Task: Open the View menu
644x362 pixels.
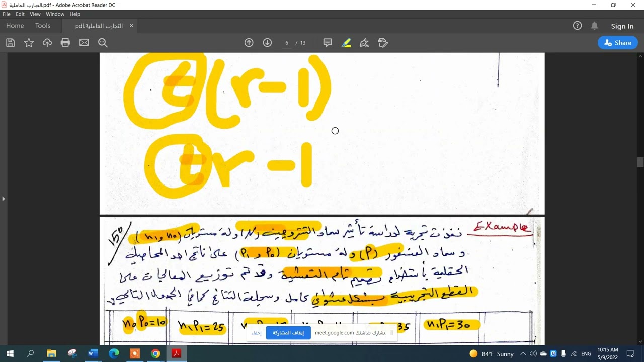Action: click(35, 14)
